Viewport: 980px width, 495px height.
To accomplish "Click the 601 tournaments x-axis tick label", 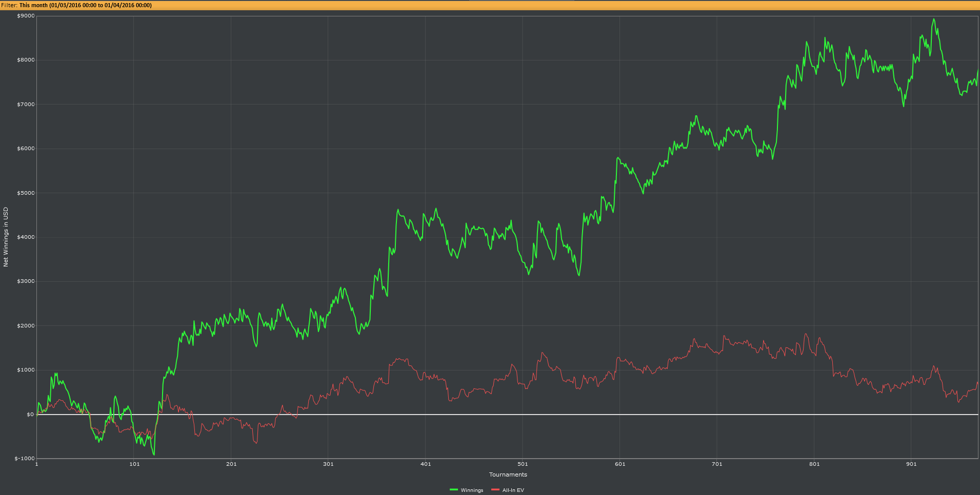I will coord(620,464).
